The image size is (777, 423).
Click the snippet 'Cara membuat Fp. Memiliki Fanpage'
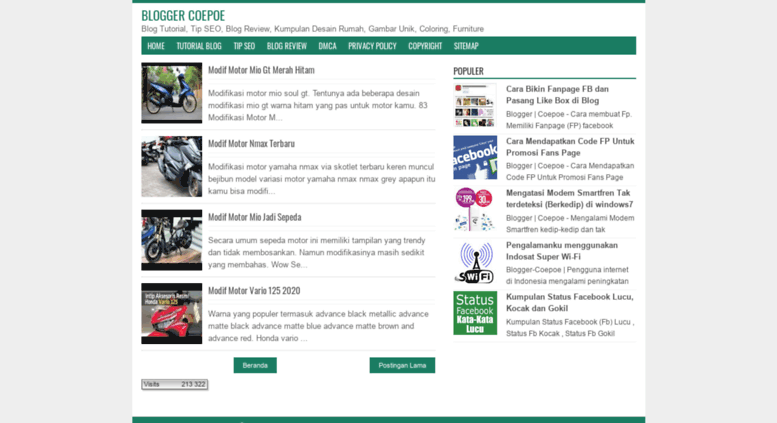pos(569,120)
